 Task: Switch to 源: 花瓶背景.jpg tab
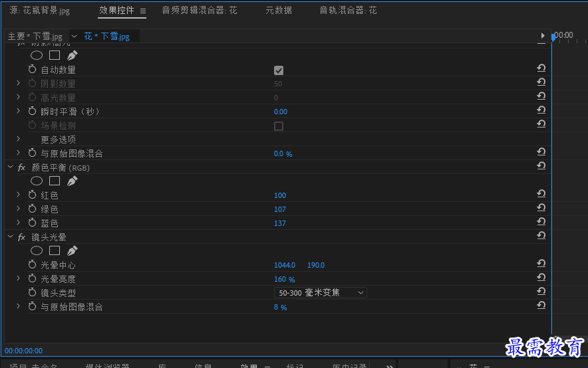point(39,11)
